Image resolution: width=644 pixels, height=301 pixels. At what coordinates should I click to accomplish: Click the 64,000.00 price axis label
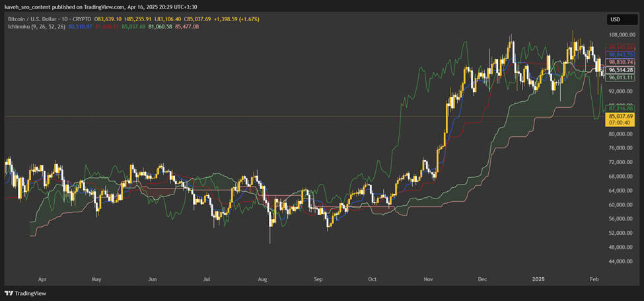(622, 191)
